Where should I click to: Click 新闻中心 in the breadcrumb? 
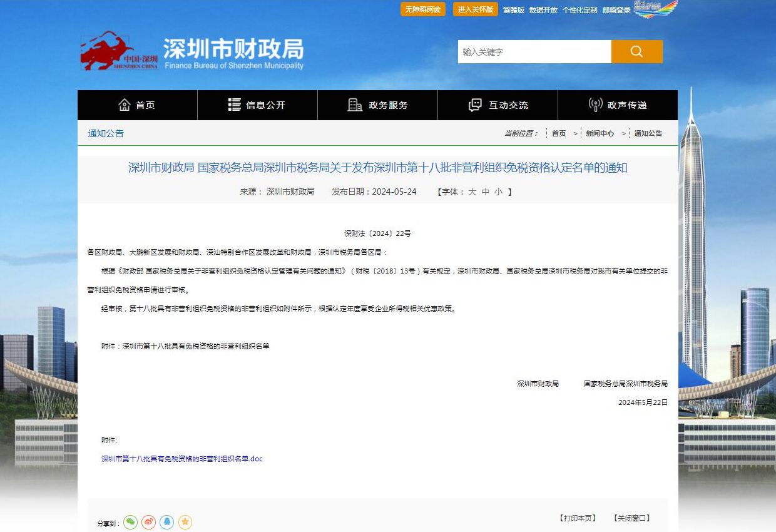click(x=600, y=133)
